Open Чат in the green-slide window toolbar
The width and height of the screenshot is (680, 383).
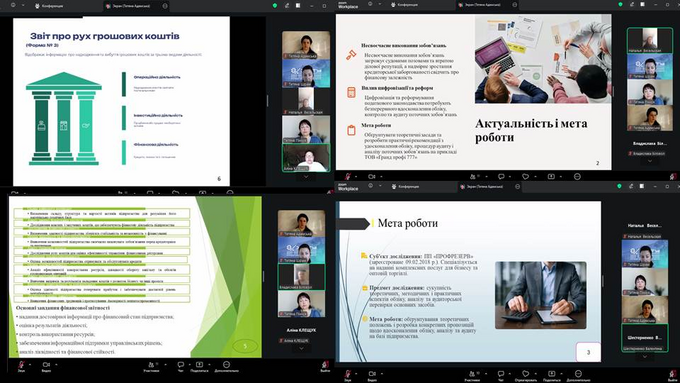point(180,367)
